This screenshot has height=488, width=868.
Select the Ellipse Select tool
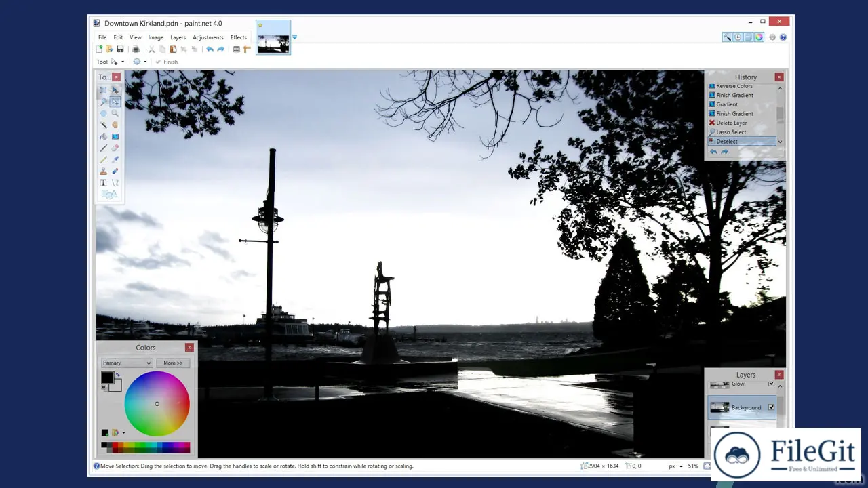103,113
